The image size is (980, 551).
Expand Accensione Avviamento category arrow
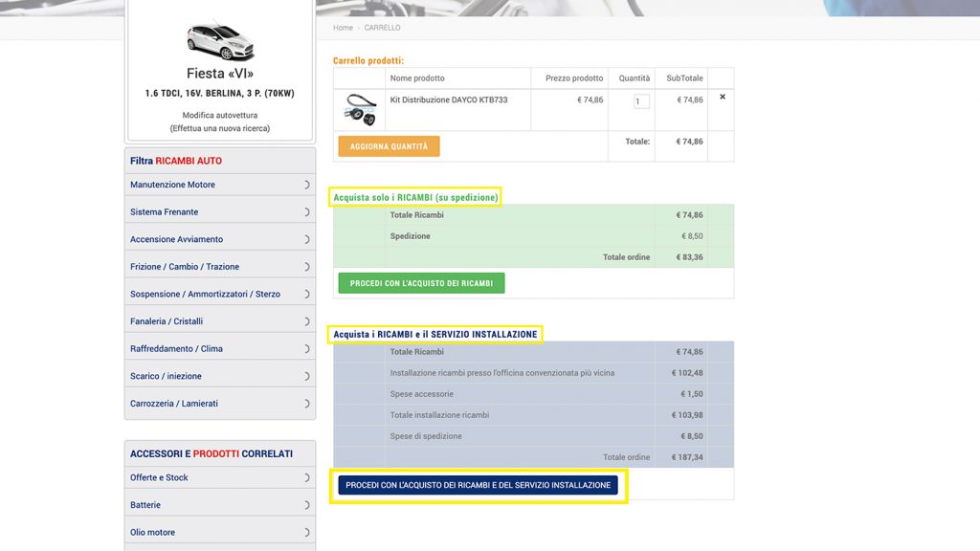[306, 239]
